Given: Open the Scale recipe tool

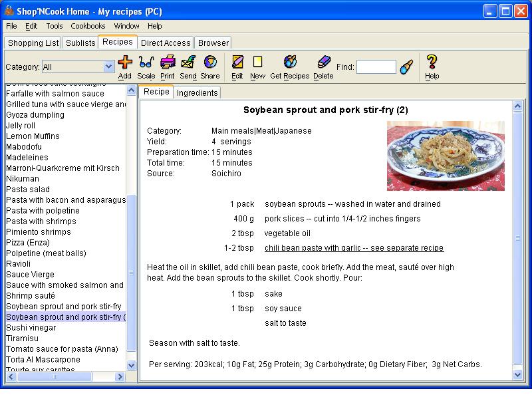Looking at the screenshot, I should click(x=146, y=64).
